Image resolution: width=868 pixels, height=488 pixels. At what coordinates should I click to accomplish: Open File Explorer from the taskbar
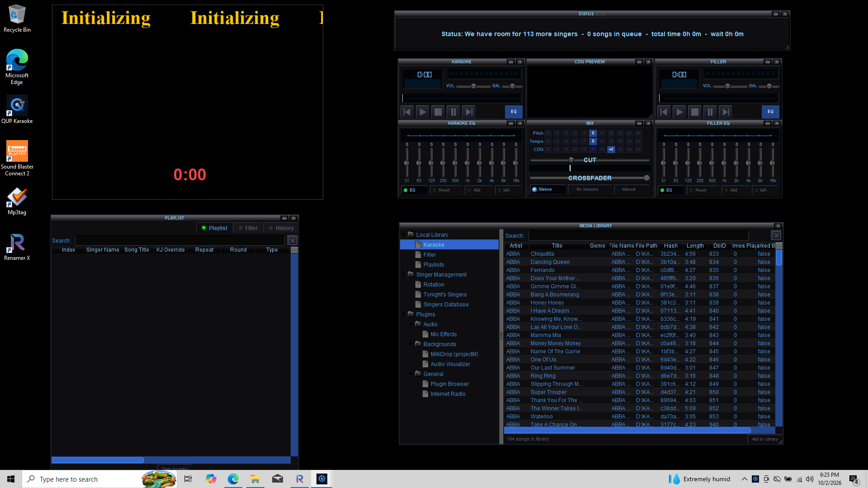point(255,479)
